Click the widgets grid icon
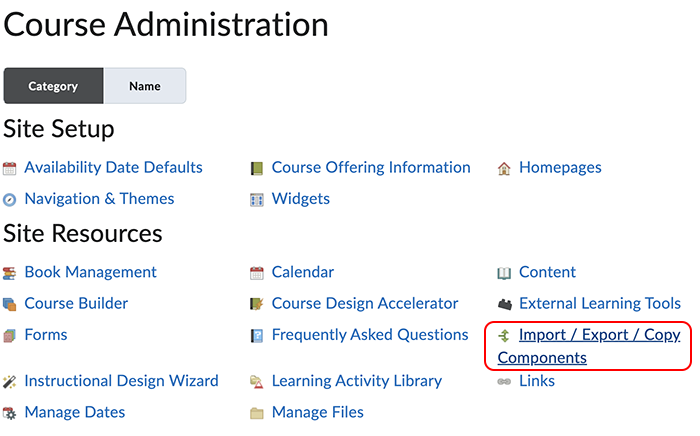The width and height of the screenshot is (700, 436). (257, 199)
